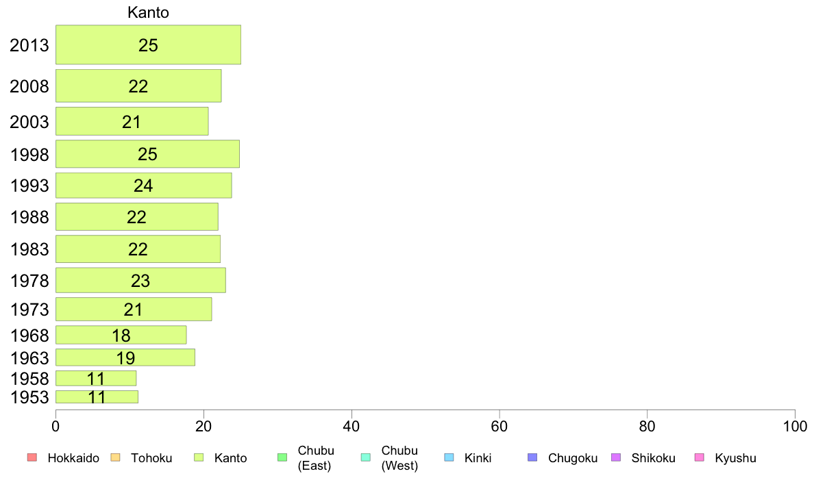Click the Kyushu legend label text
The height and width of the screenshot is (504, 814).
click(735, 458)
